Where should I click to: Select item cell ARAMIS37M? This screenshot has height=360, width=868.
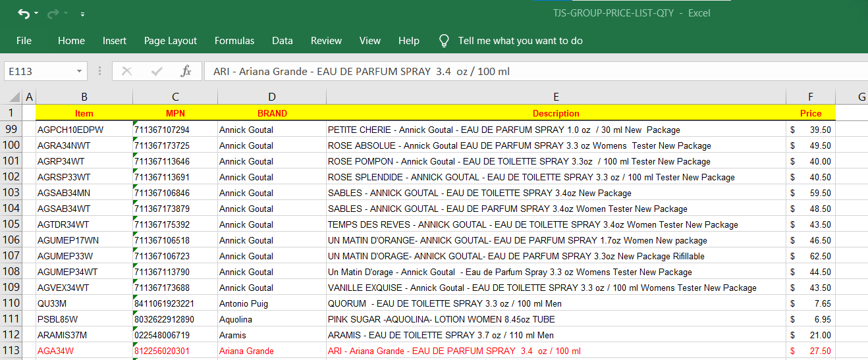point(84,335)
